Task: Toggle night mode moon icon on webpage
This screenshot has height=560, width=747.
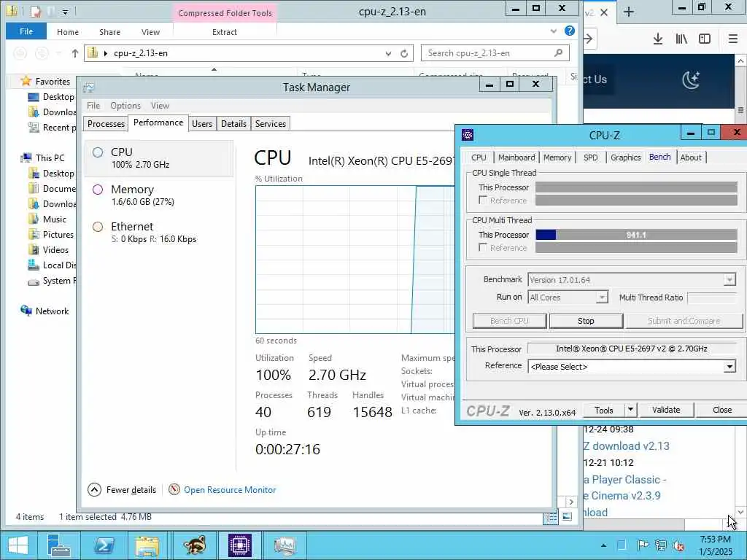Action: pyautogui.click(x=690, y=80)
